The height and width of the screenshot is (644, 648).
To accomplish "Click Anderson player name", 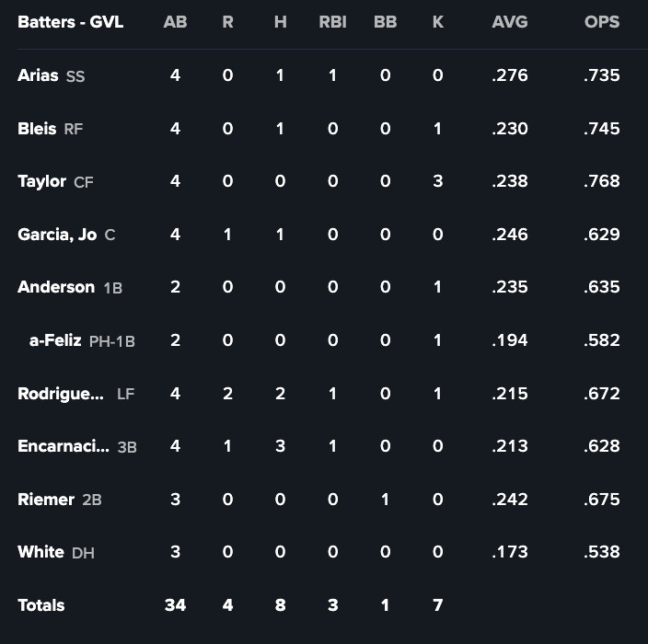I will click(x=56, y=287).
